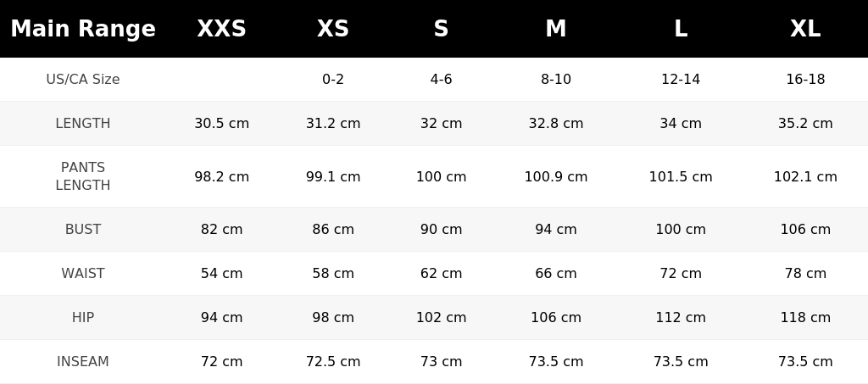Click the 0-2 US size cell
Viewport: 868px width, 384px height.
[x=332, y=79]
